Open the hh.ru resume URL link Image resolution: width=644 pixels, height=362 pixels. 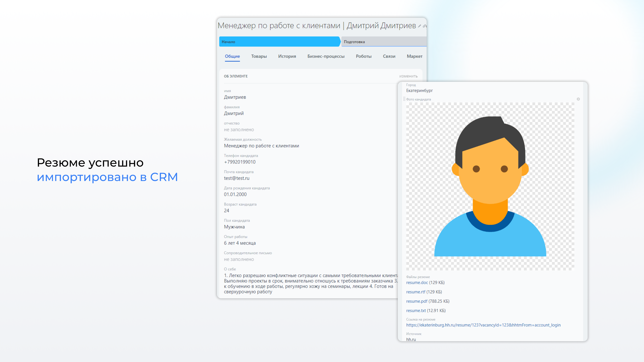(x=483, y=325)
